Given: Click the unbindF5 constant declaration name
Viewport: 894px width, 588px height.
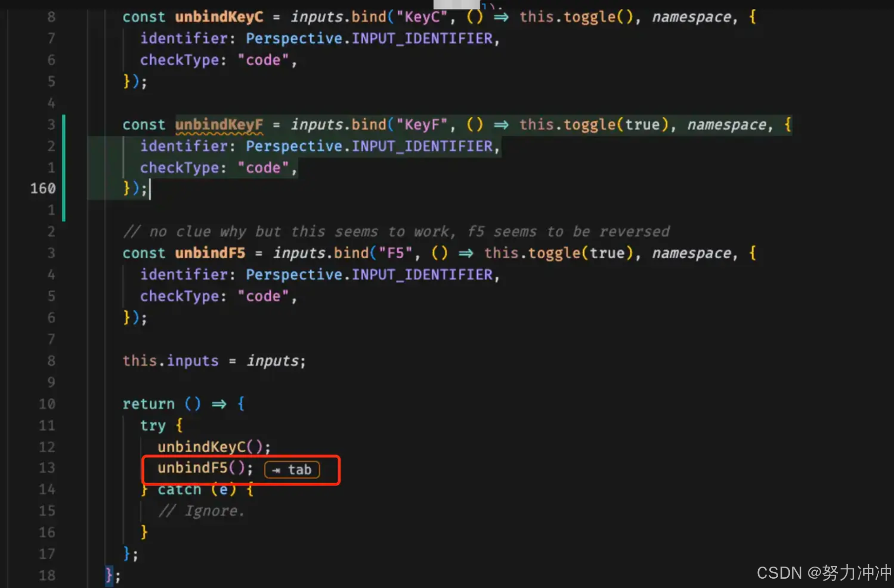Looking at the screenshot, I should coord(210,253).
